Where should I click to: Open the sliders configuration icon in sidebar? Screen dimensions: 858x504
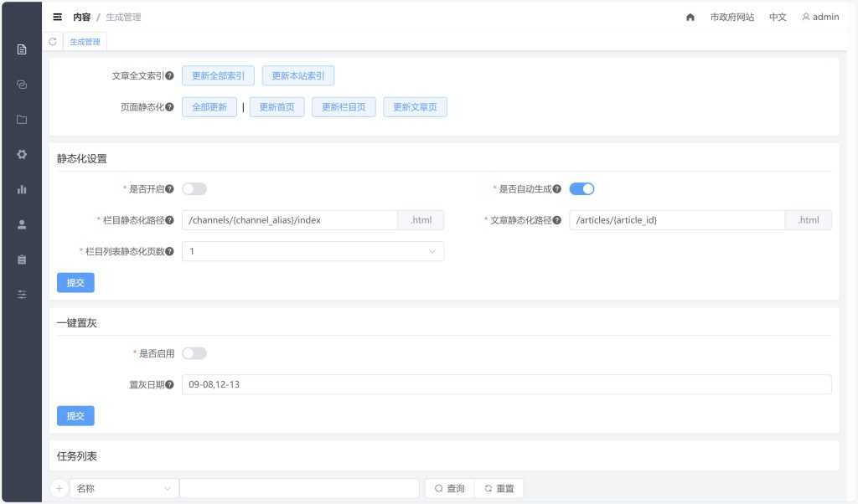tap(22, 295)
